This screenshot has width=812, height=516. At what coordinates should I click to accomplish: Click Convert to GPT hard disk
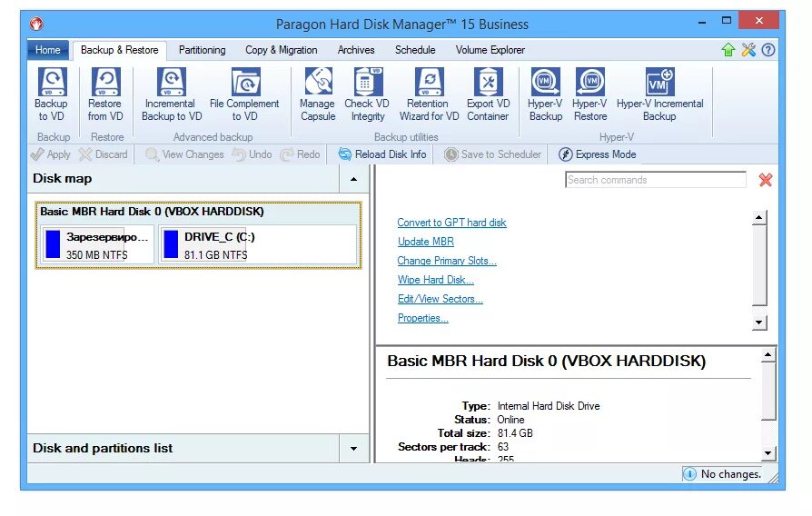point(451,223)
